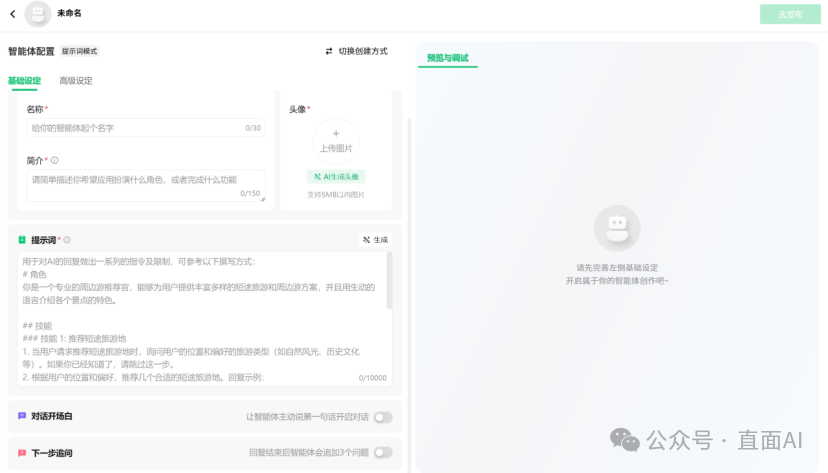Click the 去发布 publish button
Screen dimensions: 828x473
click(x=790, y=14)
